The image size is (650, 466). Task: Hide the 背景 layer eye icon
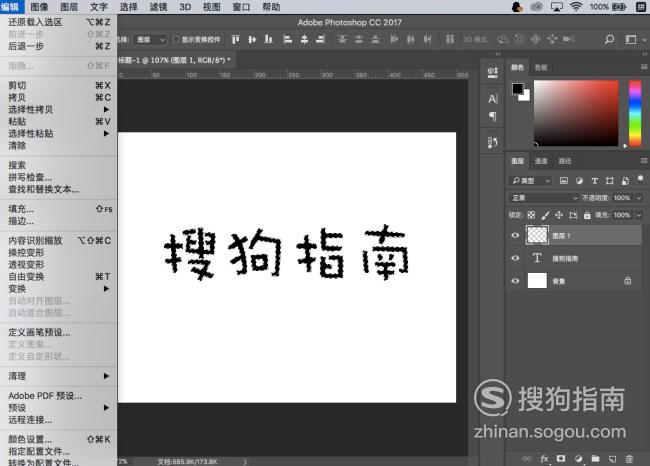point(515,281)
